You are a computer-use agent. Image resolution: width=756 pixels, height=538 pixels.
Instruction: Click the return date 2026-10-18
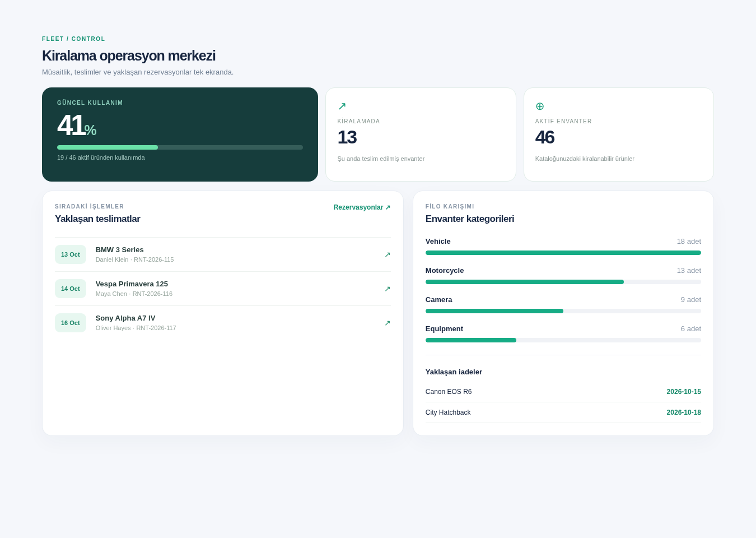point(684,412)
